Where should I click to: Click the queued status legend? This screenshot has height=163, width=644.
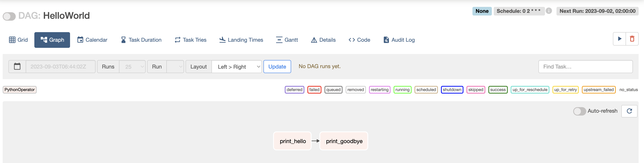point(333,90)
